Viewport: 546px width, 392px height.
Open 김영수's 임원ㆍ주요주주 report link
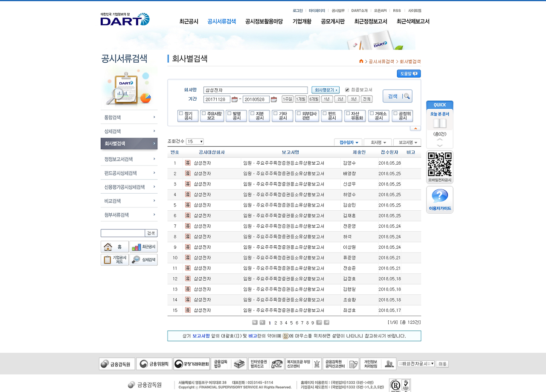coord(284,163)
